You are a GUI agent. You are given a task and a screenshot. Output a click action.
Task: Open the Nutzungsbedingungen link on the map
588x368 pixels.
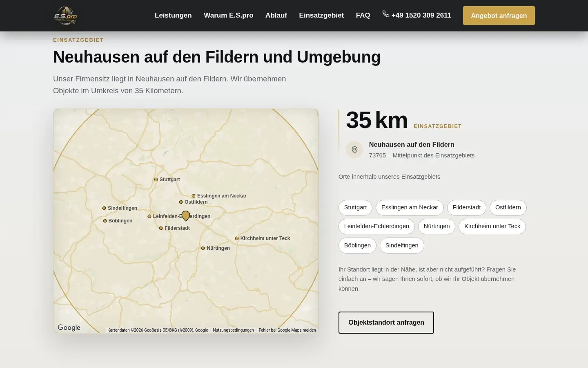pyautogui.click(x=233, y=330)
